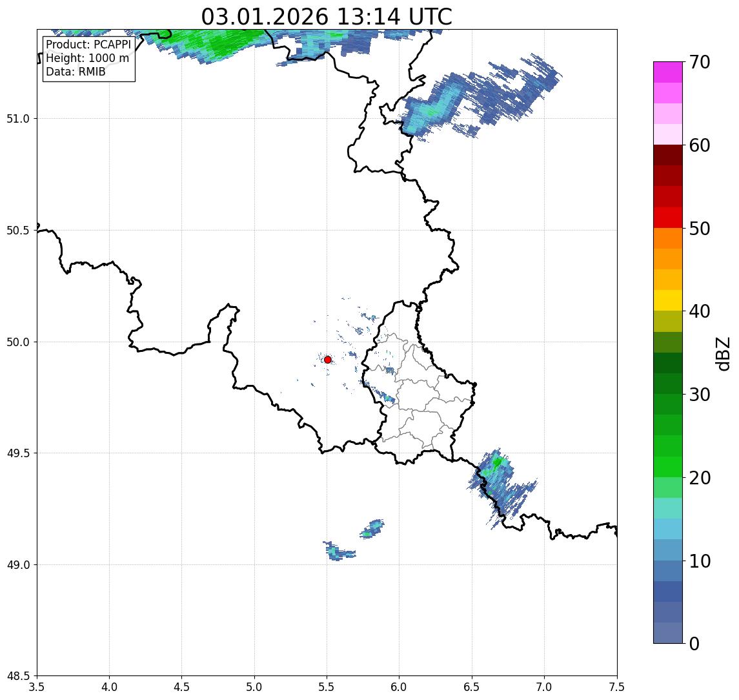The height and width of the screenshot is (700, 739).
Task: Click the colorbar tick value 0
Action: pyautogui.click(x=694, y=643)
